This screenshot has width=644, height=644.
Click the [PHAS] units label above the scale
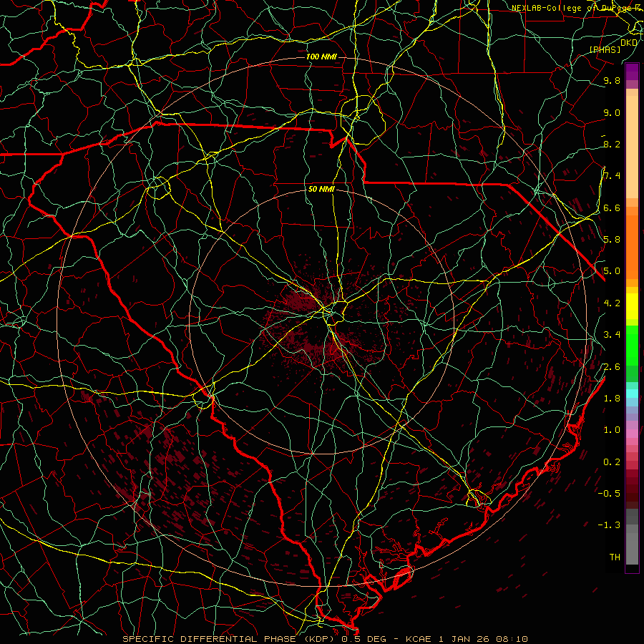click(605, 50)
